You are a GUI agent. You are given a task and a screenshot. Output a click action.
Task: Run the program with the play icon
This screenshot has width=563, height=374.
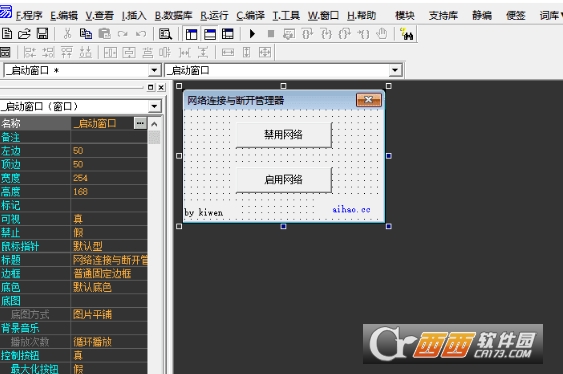pyautogui.click(x=252, y=34)
